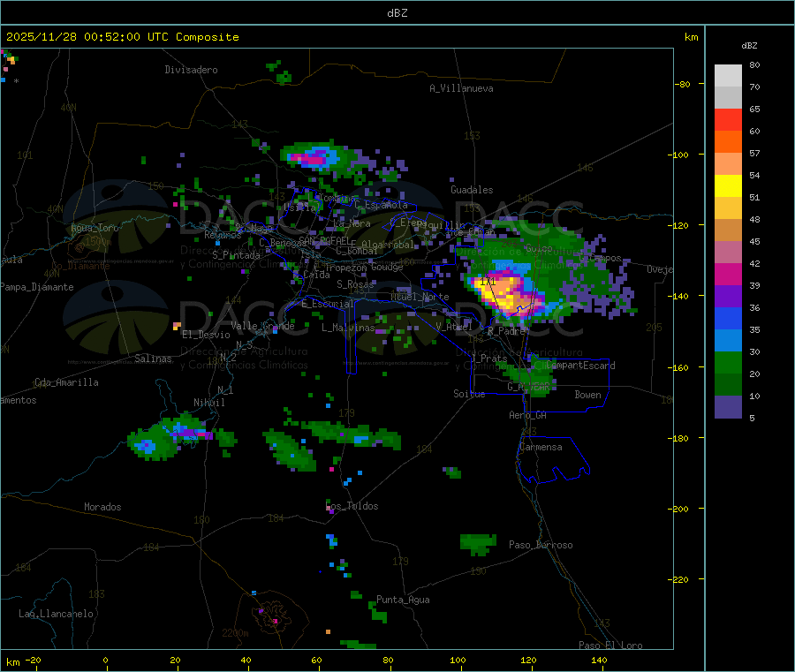795x672 pixels.
Task: Click the Punta_Agua map label
Action: [x=403, y=600]
